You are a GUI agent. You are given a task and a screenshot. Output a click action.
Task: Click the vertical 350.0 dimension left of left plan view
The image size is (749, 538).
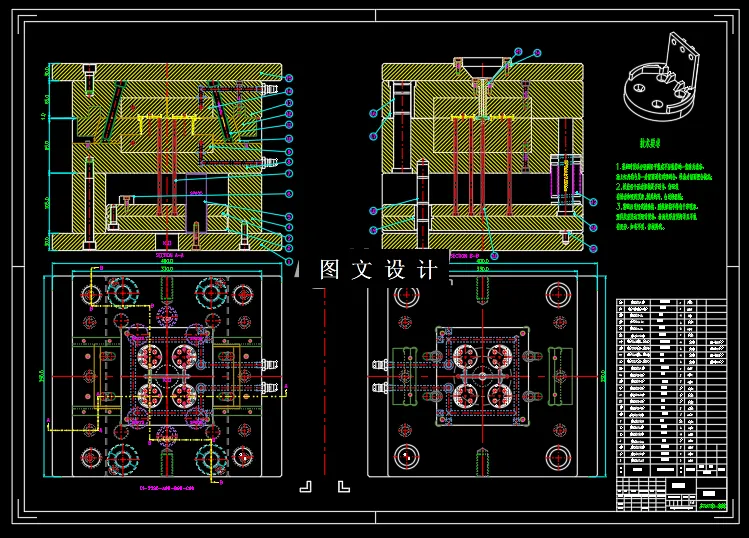[x=41, y=376]
